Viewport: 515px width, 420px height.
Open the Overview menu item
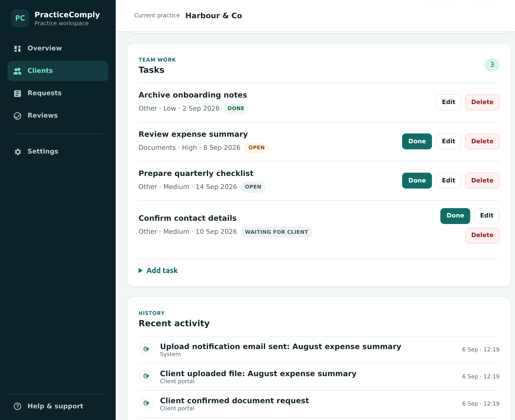coord(58,48)
